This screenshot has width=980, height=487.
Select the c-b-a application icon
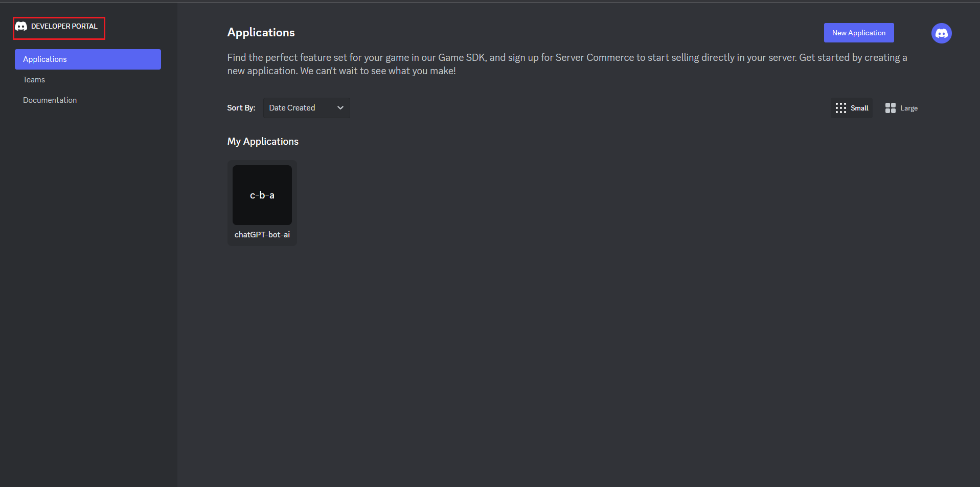(x=262, y=195)
